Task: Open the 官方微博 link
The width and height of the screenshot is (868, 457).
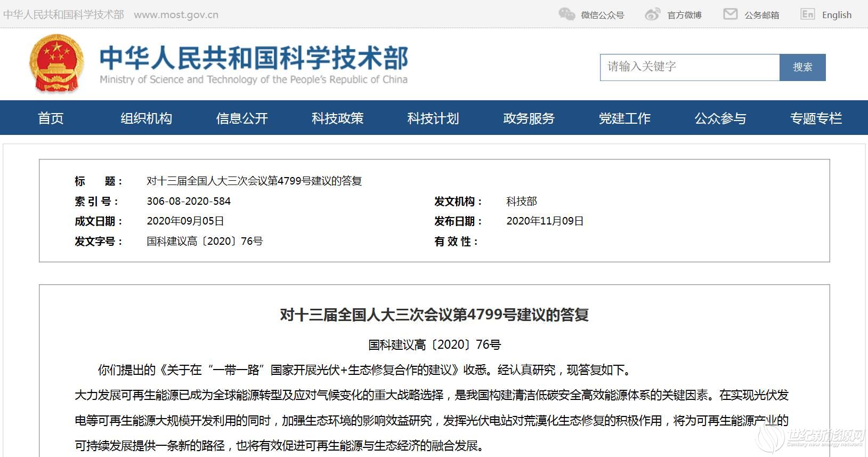Action: coord(684,15)
